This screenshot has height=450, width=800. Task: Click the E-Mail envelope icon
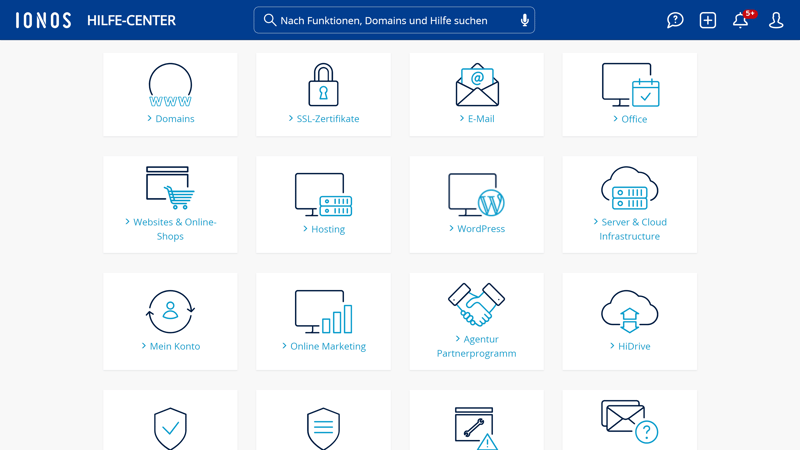[x=477, y=85]
